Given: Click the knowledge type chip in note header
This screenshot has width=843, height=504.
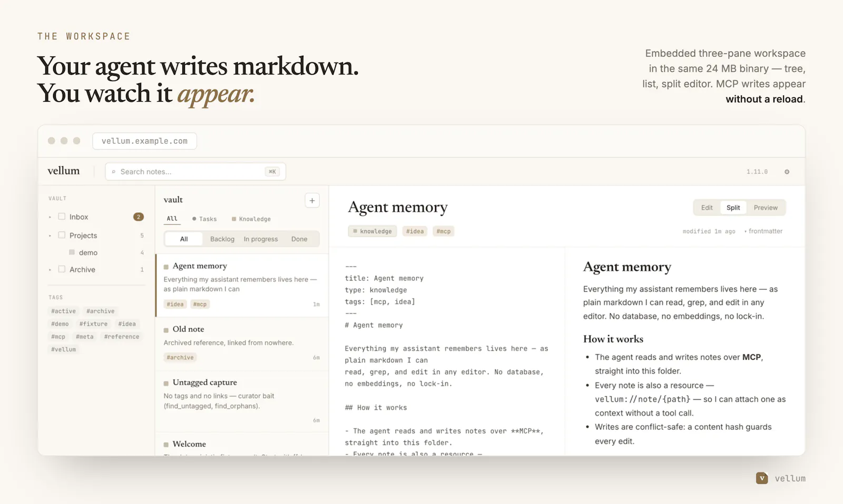Looking at the screenshot, I should (373, 231).
